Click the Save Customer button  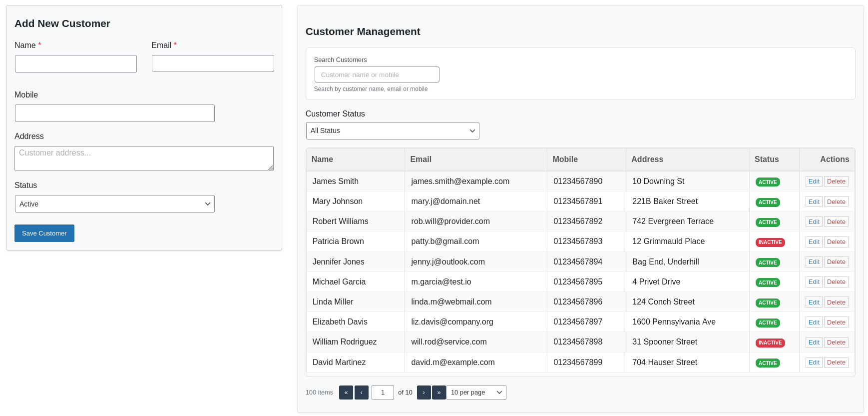44,233
